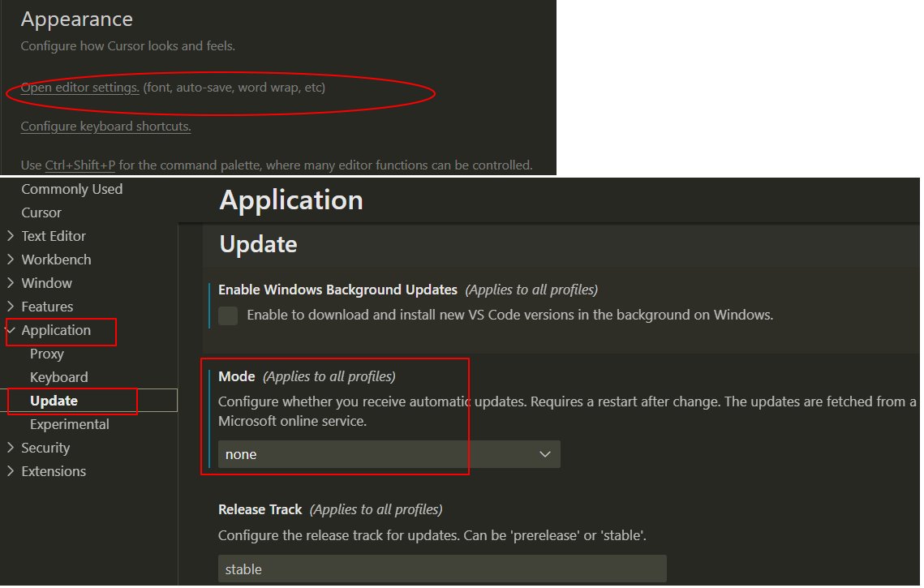This screenshot has width=924, height=588.
Task: Open the Proxy settings subsection
Action: click(46, 354)
